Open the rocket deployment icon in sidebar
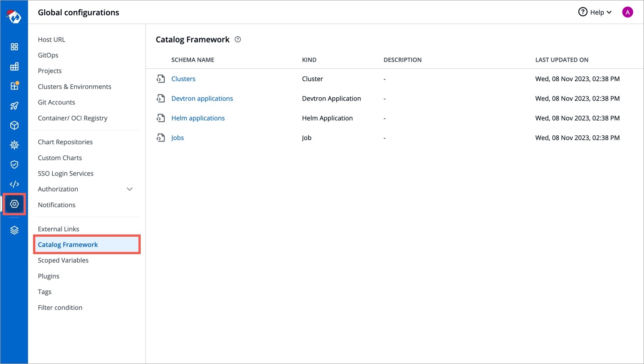 14,106
